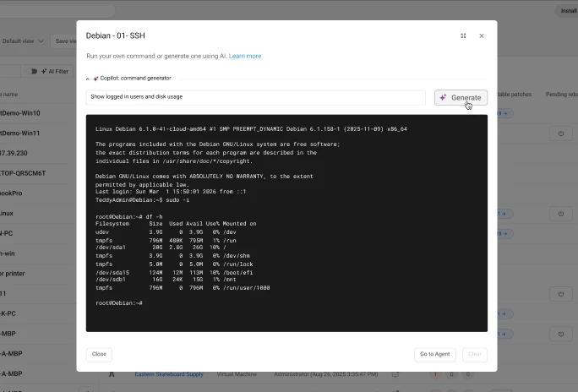This screenshot has height=392, width=578.
Task: Open Eastern Skateboard Supply link in background
Action: [x=169, y=374]
